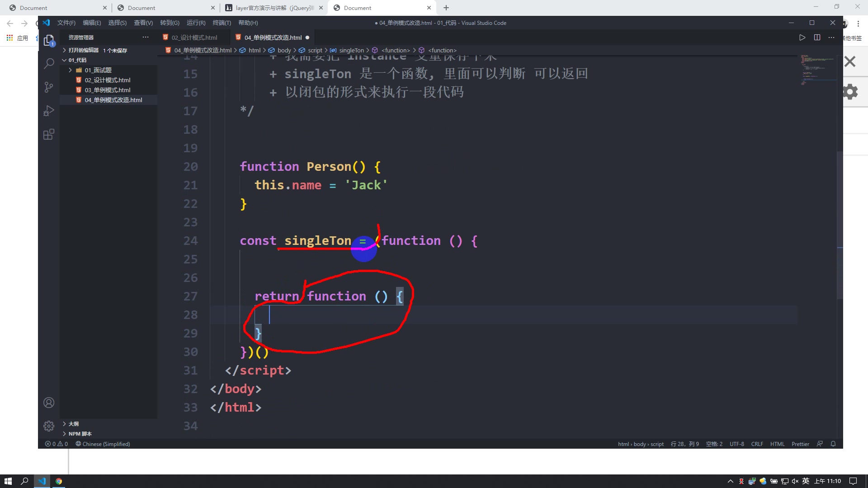Click the code minimap preview

point(817,70)
